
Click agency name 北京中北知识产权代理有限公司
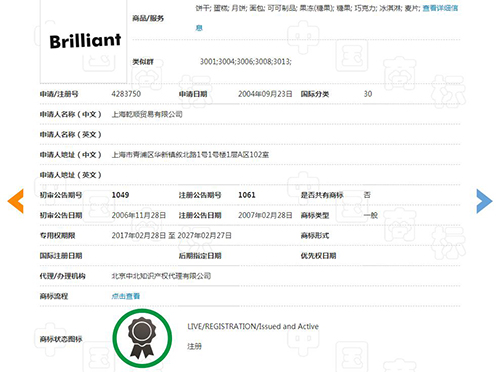pos(161,276)
